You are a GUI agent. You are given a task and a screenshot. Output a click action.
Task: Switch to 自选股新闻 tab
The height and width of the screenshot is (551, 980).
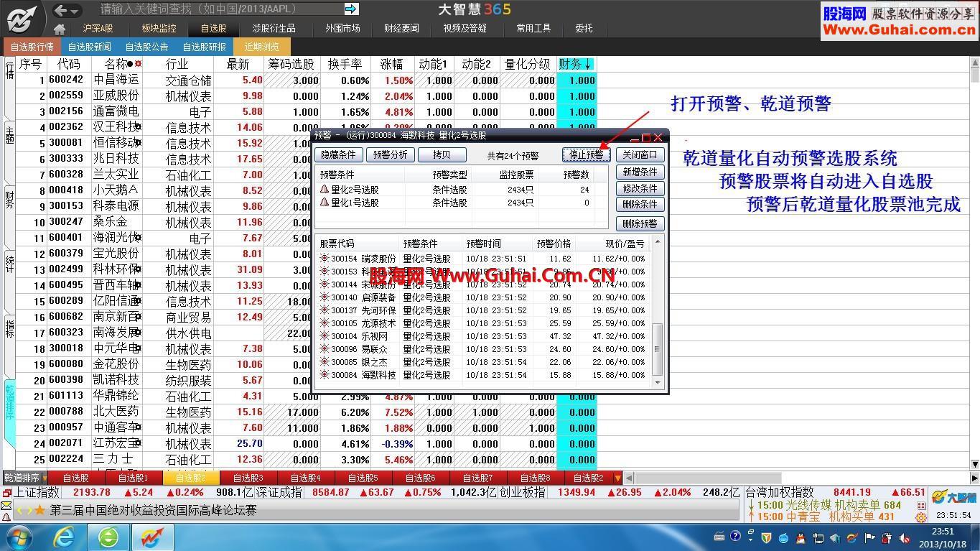(90, 47)
